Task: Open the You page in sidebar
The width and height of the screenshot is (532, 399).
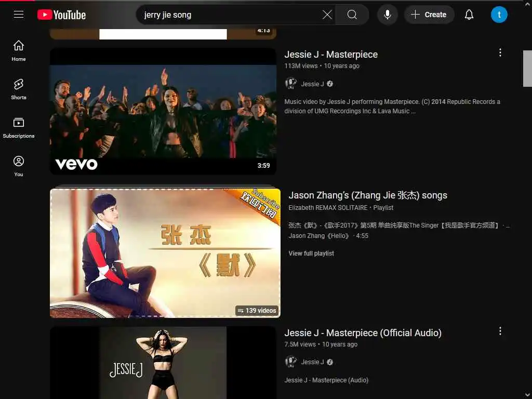Action: click(19, 166)
